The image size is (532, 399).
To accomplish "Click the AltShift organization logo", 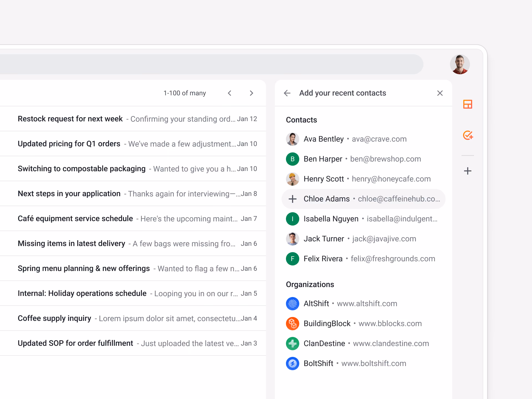I will [292, 304].
